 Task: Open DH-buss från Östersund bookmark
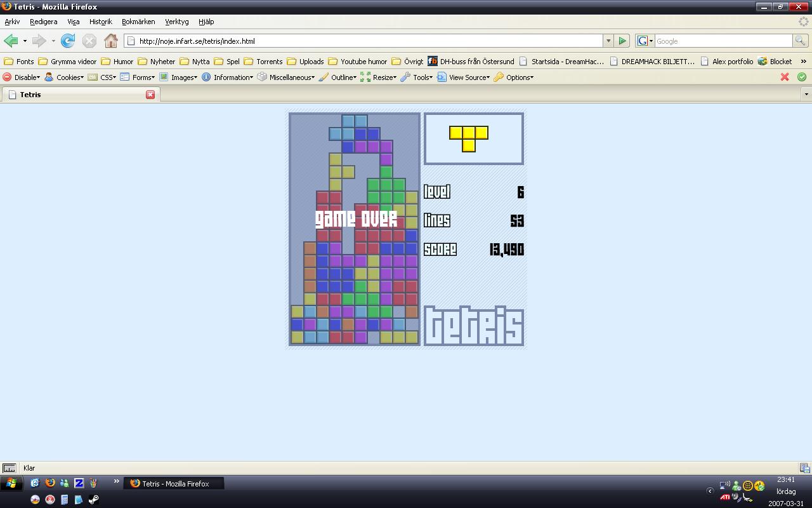[471, 62]
